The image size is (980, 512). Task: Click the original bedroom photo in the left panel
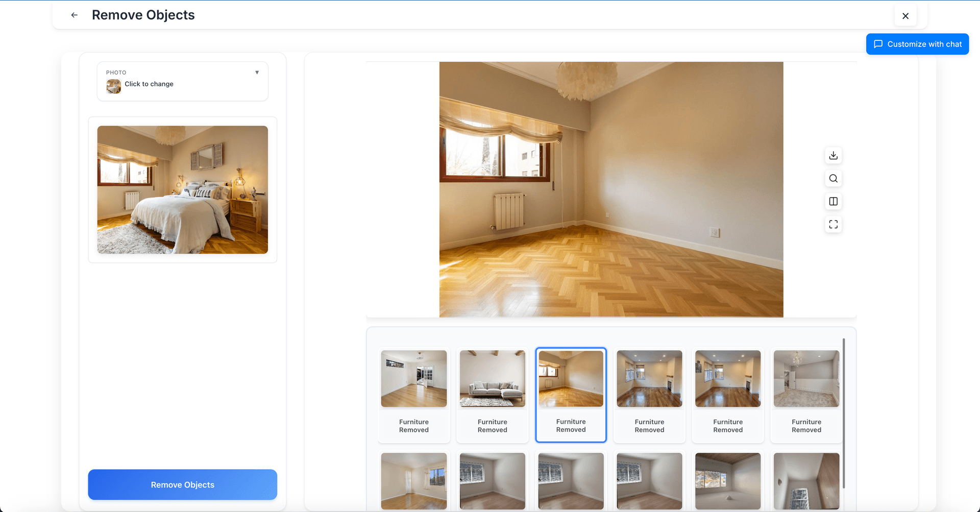pos(182,190)
